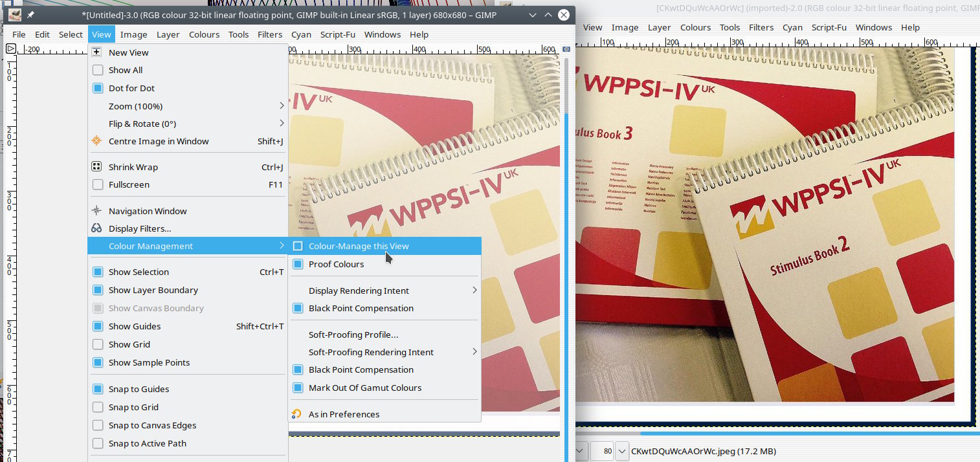Open the Filters menu in the background window
This screenshot has width=980, height=462.
(x=761, y=27)
